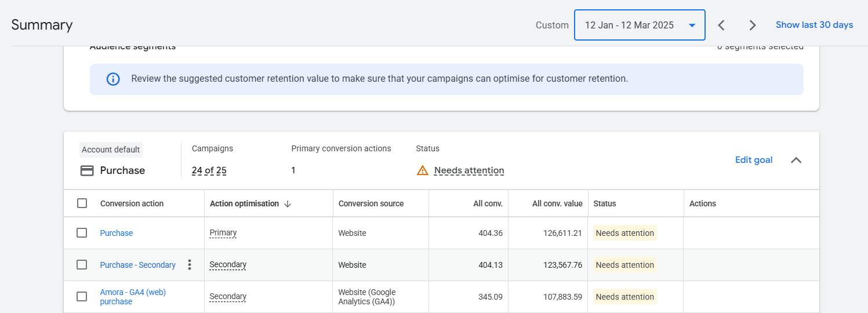Go to previous date period arrow
The image size is (868, 313).
click(721, 25)
